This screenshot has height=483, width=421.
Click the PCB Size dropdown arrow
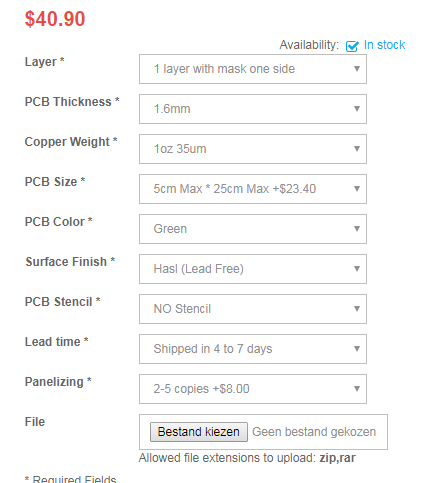pyautogui.click(x=357, y=189)
